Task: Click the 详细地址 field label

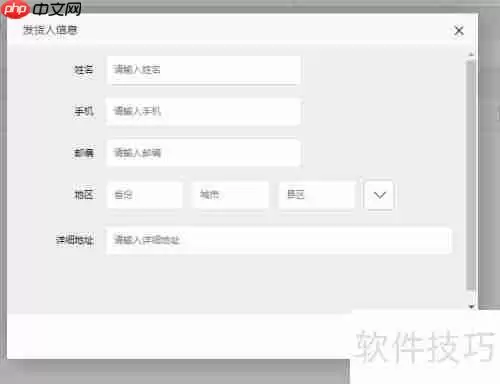Action: click(75, 240)
